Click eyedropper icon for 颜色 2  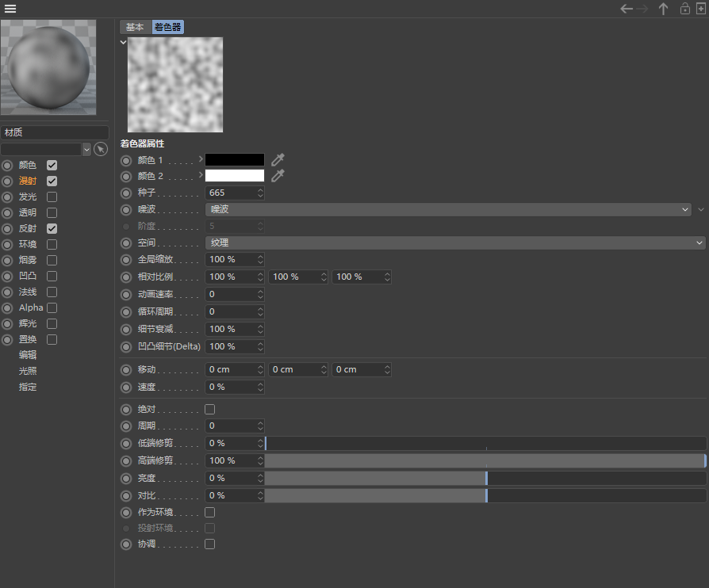(278, 175)
